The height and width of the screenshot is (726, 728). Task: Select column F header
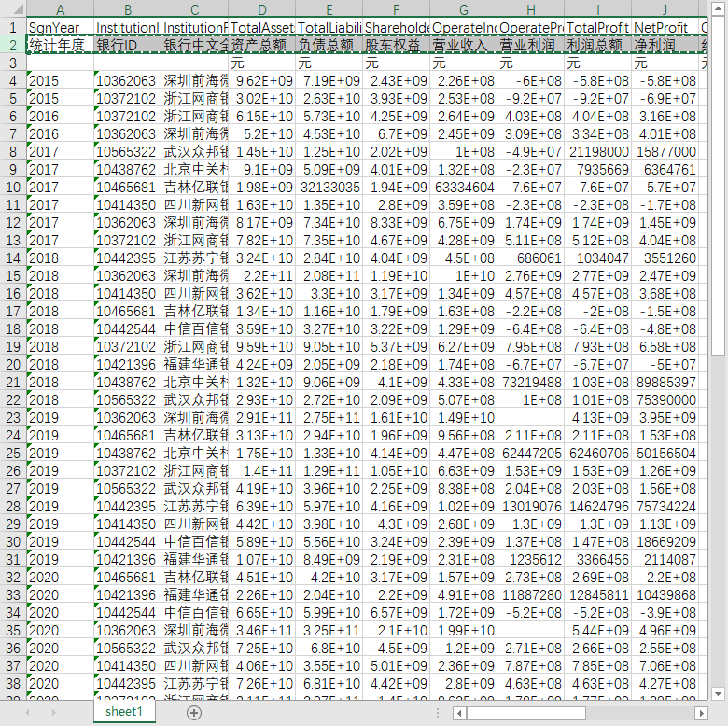(397, 8)
